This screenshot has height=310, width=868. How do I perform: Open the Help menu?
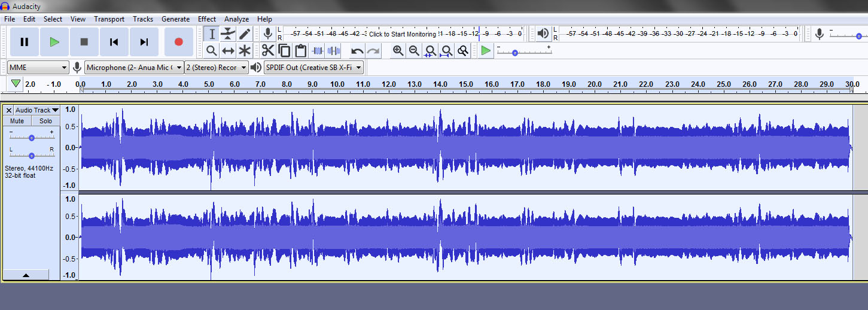(264, 19)
